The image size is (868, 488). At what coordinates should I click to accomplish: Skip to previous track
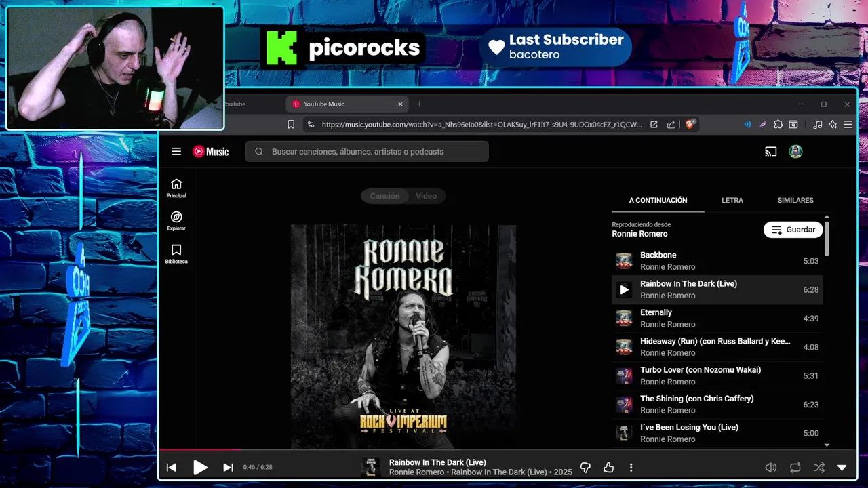pos(172,467)
